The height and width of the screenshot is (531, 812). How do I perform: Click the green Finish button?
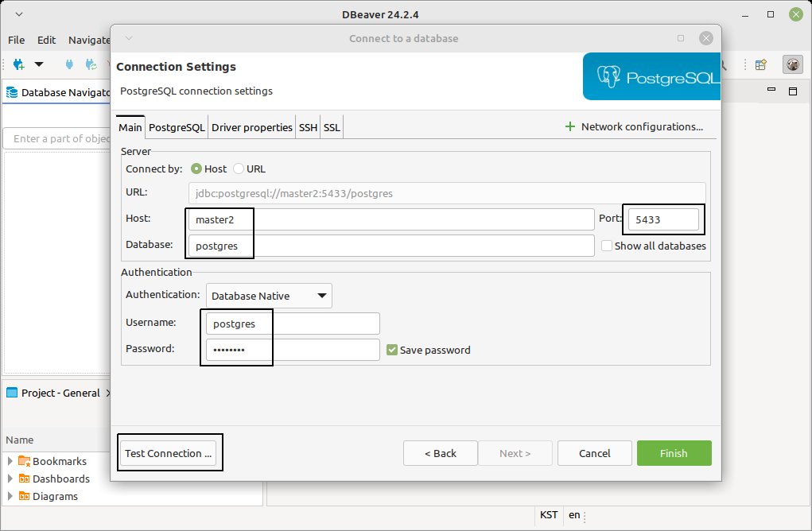[x=674, y=453]
